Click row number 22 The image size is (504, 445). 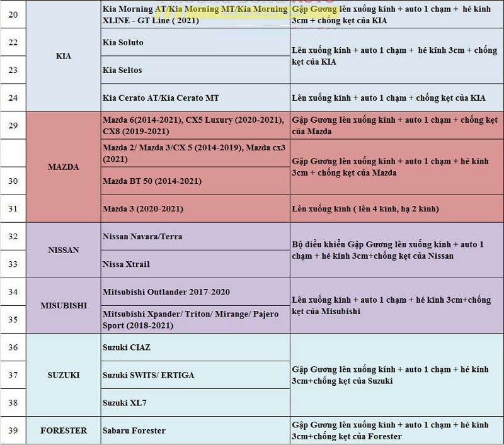[x=13, y=42]
